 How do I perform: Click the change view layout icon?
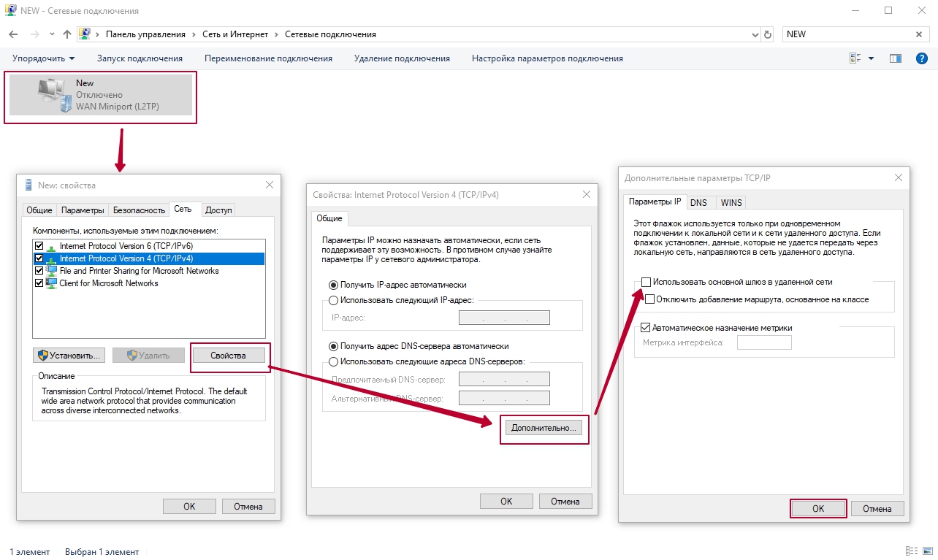click(x=855, y=58)
